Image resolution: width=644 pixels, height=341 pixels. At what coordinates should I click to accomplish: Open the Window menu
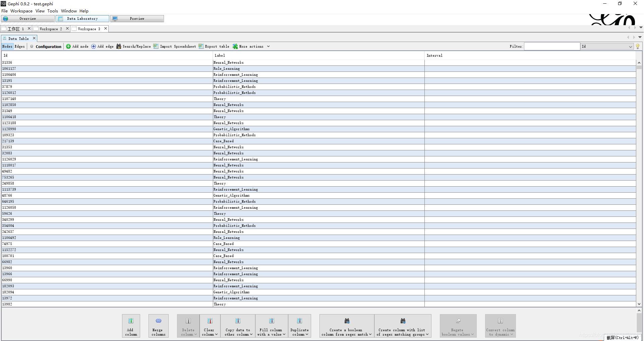click(x=69, y=11)
